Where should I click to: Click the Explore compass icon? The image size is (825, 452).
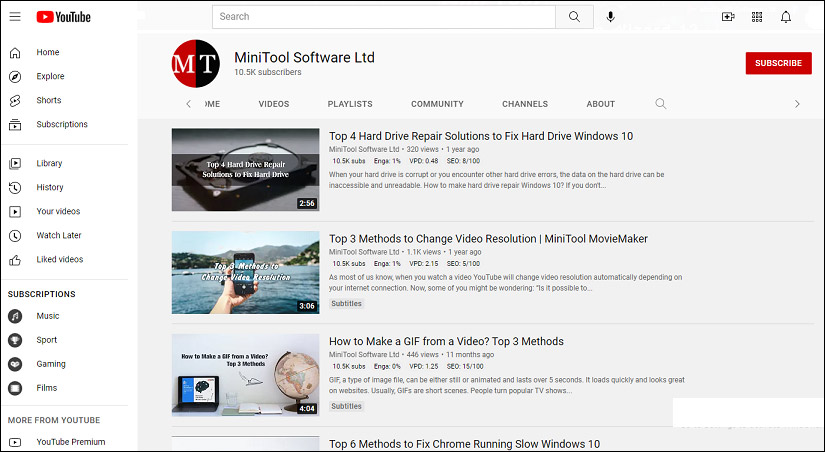coord(15,76)
